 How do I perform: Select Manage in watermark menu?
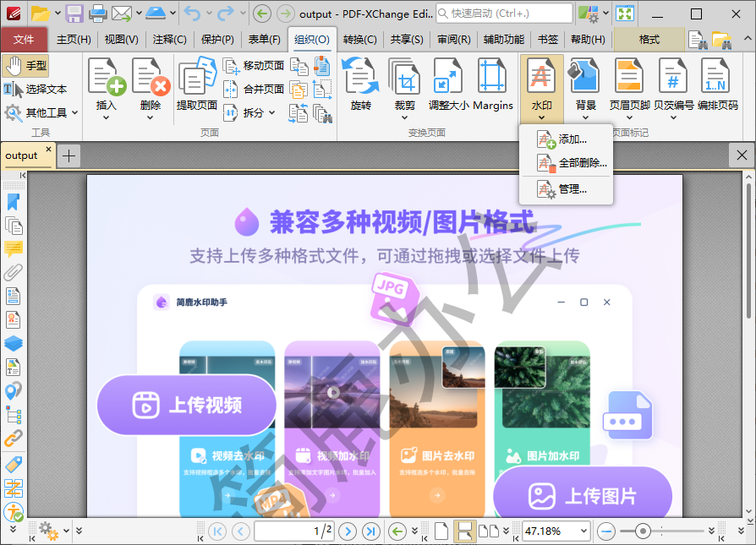572,189
